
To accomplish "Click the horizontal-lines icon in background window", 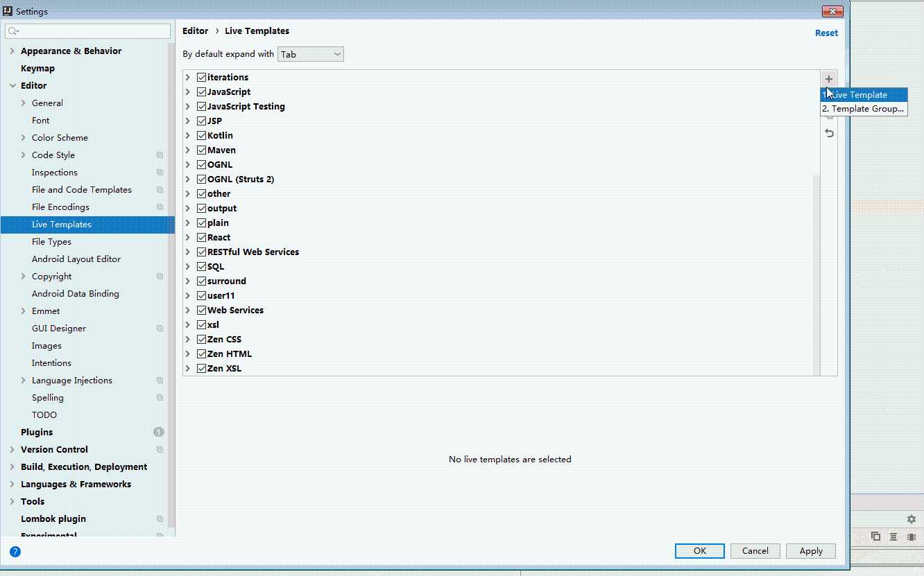I will click(893, 536).
